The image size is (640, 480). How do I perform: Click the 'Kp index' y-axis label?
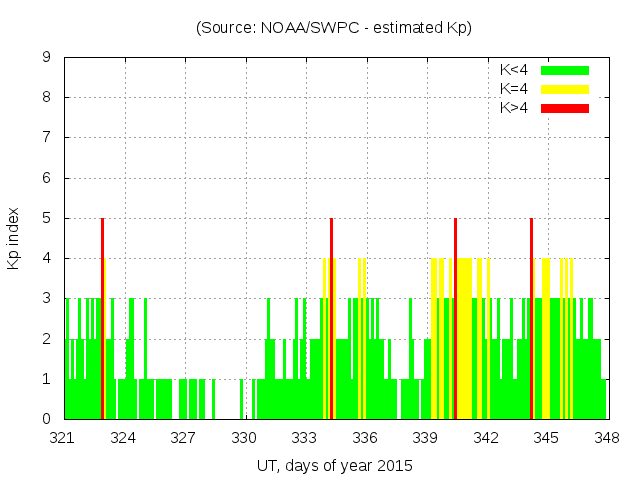[x=14, y=238]
